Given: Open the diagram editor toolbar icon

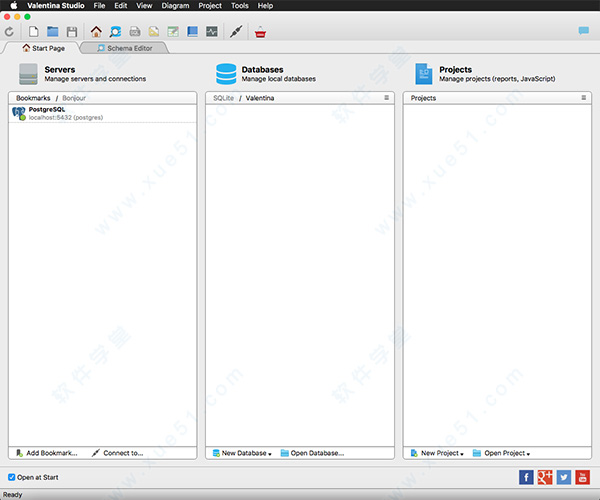Looking at the screenshot, I should pos(154,31).
